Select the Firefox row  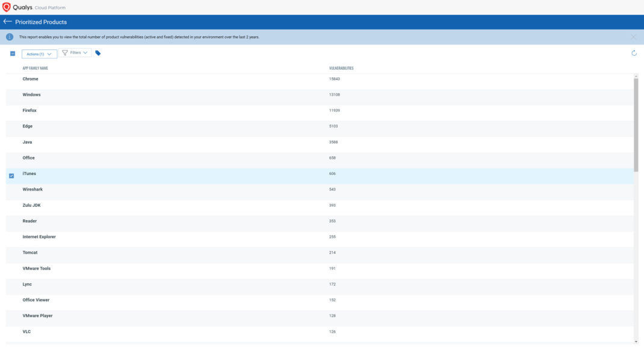click(x=320, y=113)
